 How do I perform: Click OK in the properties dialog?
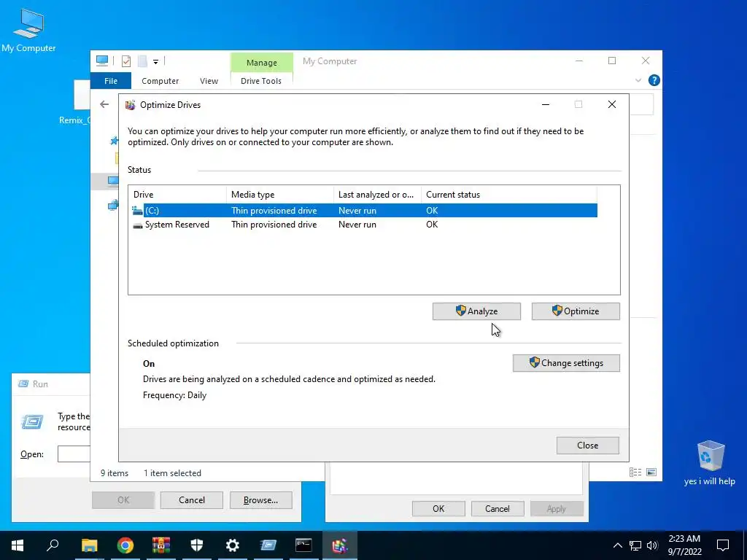coord(438,508)
